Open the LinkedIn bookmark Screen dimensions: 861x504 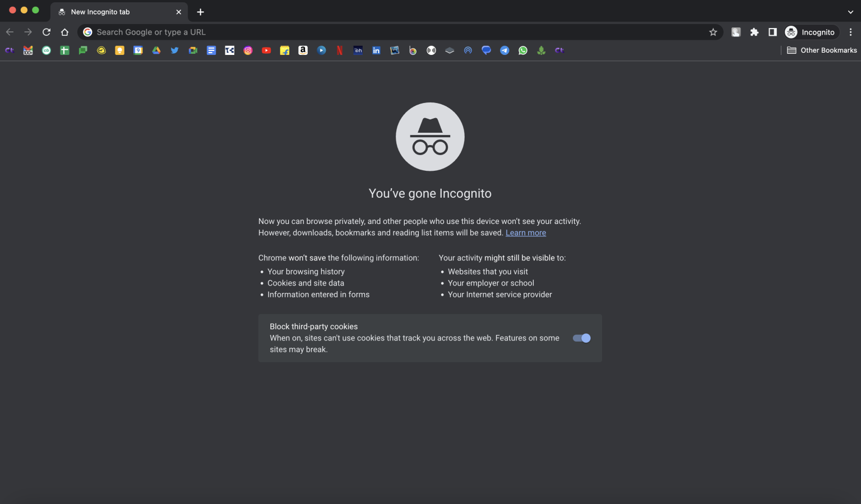tap(376, 50)
